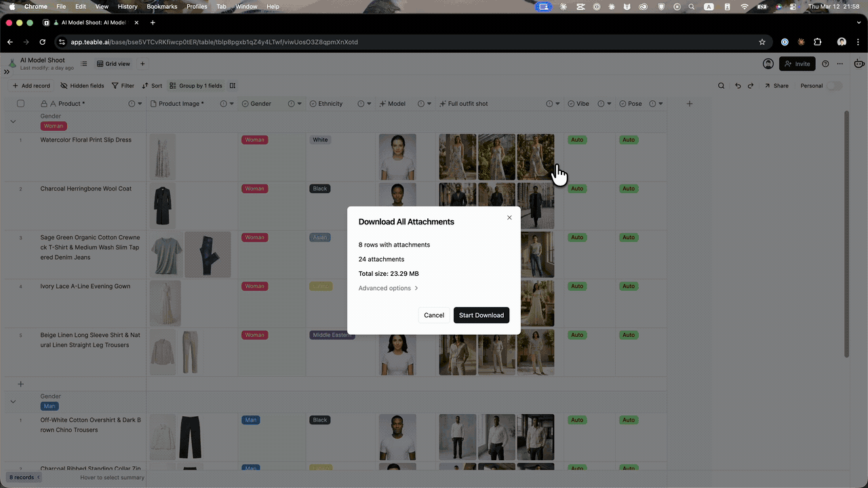Toggle the Personal view switch
Viewport: 868px width, 488px height.
tap(834, 86)
